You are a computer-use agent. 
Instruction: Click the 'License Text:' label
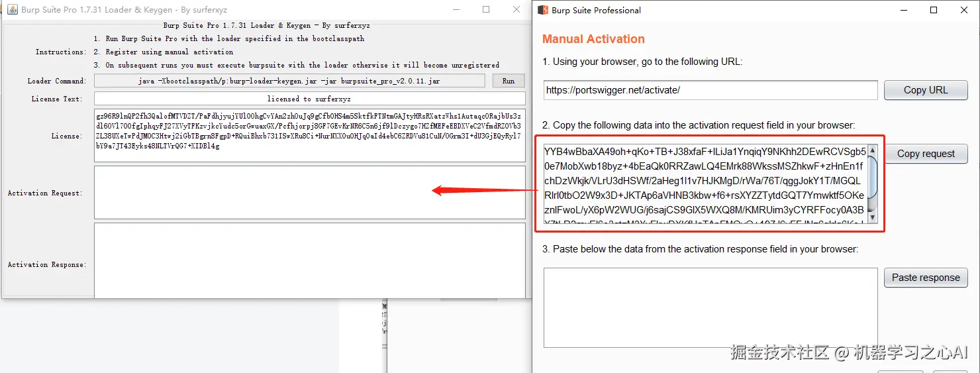57,99
